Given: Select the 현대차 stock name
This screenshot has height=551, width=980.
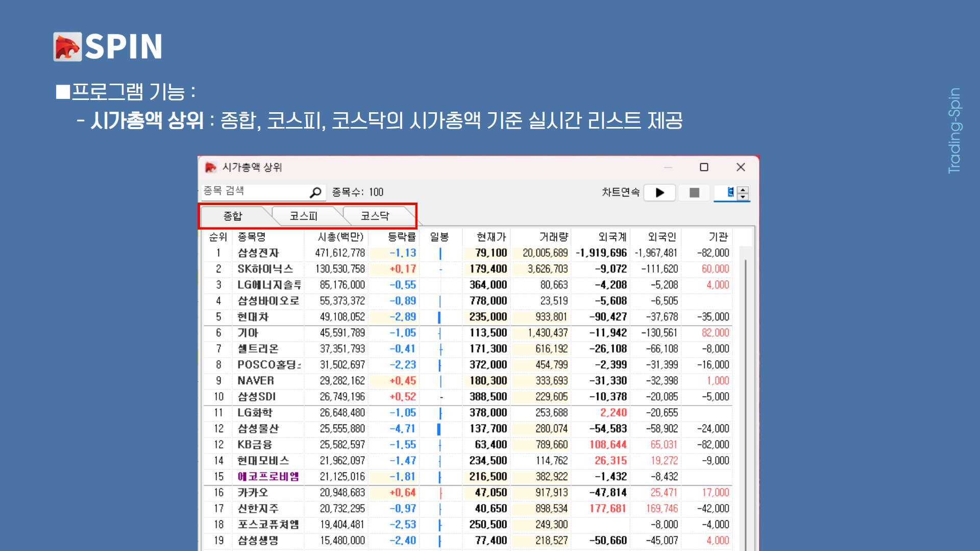Looking at the screenshot, I should (253, 317).
